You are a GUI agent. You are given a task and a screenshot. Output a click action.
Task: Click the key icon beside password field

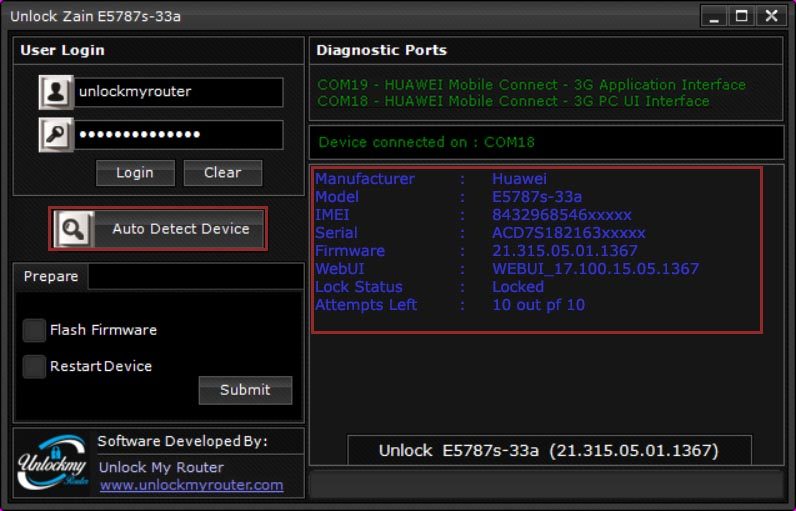tap(56, 134)
